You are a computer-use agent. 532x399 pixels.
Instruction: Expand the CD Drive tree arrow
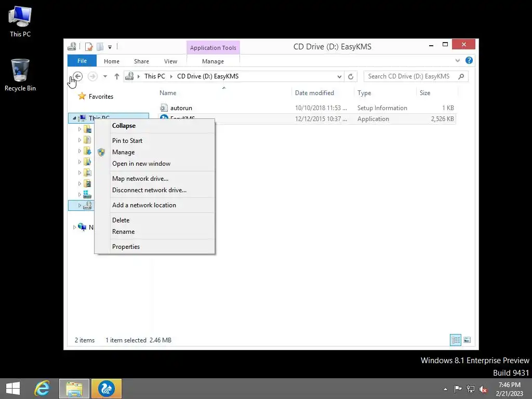point(79,205)
